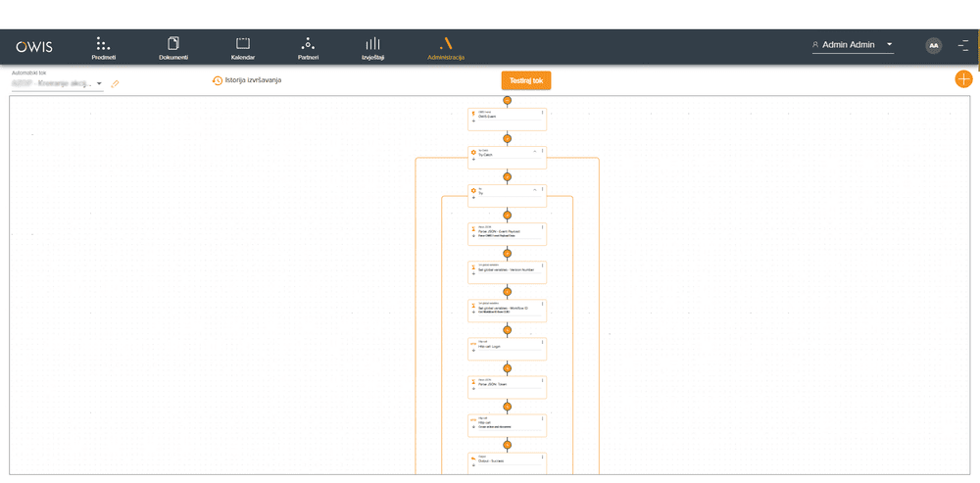Select Set global variables - Version Number title

click(507, 269)
